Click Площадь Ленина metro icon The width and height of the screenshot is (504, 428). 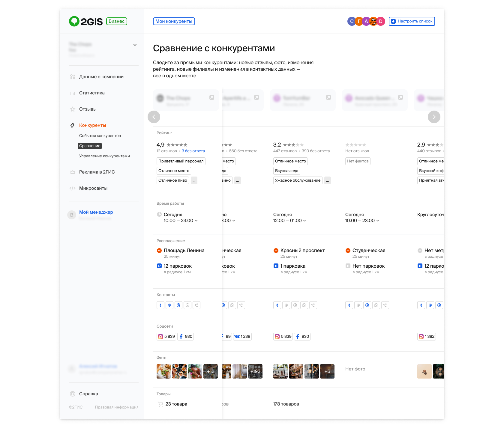tap(159, 251)
